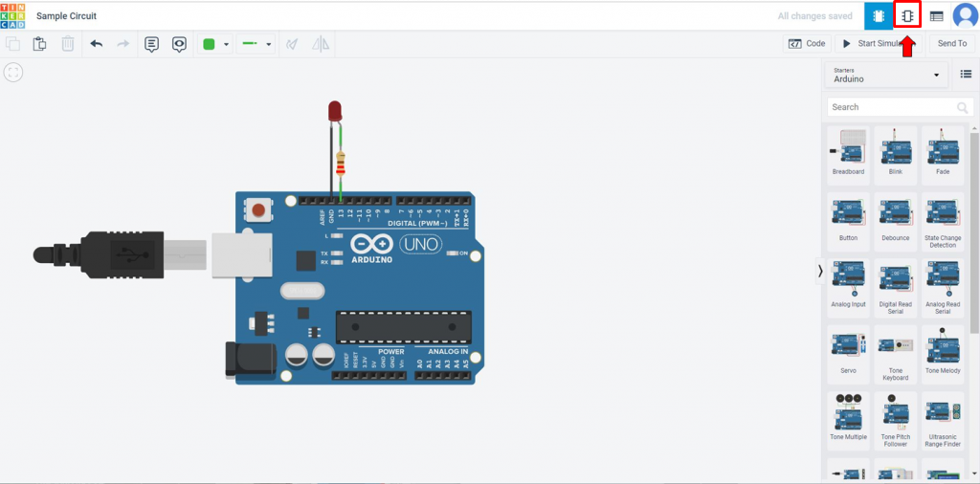Viewport: 980px width, 484px height.
Task: Open the Code editor
Action: coord(807,44)
